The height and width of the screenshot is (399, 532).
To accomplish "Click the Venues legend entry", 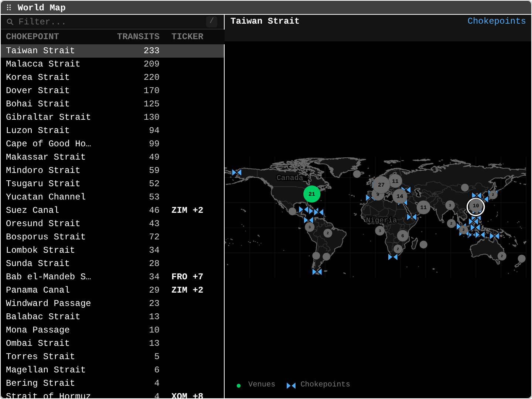I will [x=256, y=385].
